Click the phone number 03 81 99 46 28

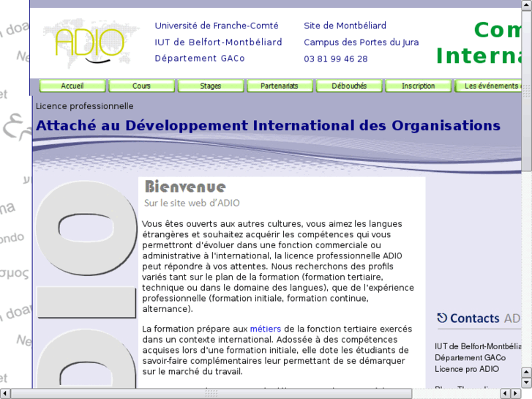336,59
